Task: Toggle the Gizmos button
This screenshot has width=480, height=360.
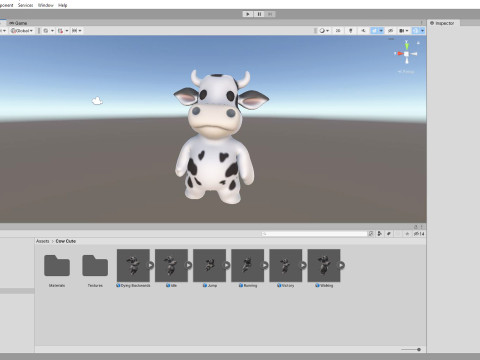Action: pyautogui.click(x=415, y=31)
